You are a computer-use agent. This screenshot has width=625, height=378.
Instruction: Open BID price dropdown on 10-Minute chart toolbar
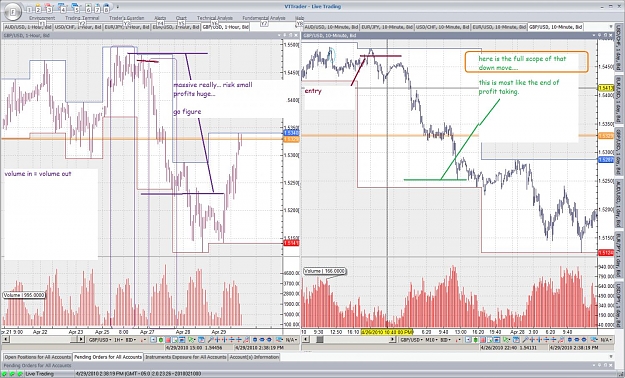(x=446, y=340)
